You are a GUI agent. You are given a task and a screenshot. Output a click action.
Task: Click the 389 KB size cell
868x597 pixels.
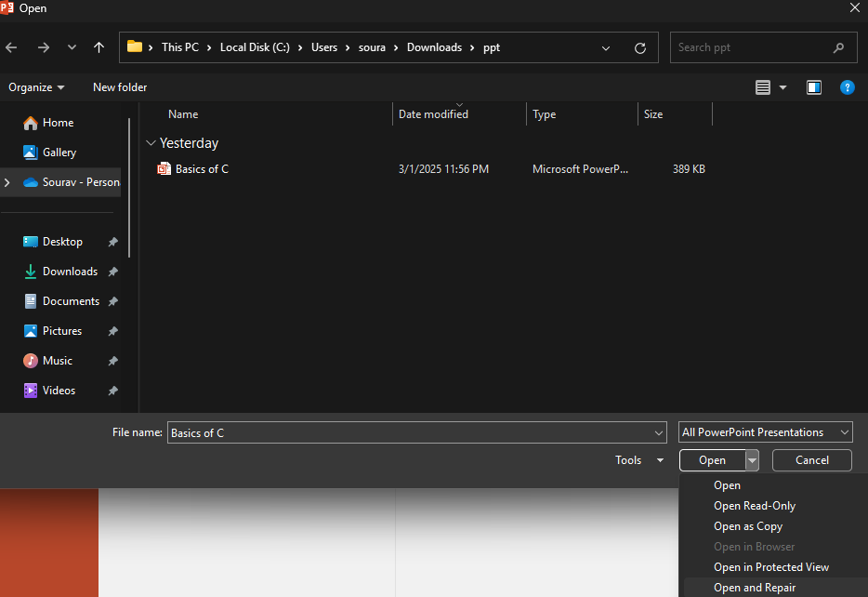pos(689,169)
